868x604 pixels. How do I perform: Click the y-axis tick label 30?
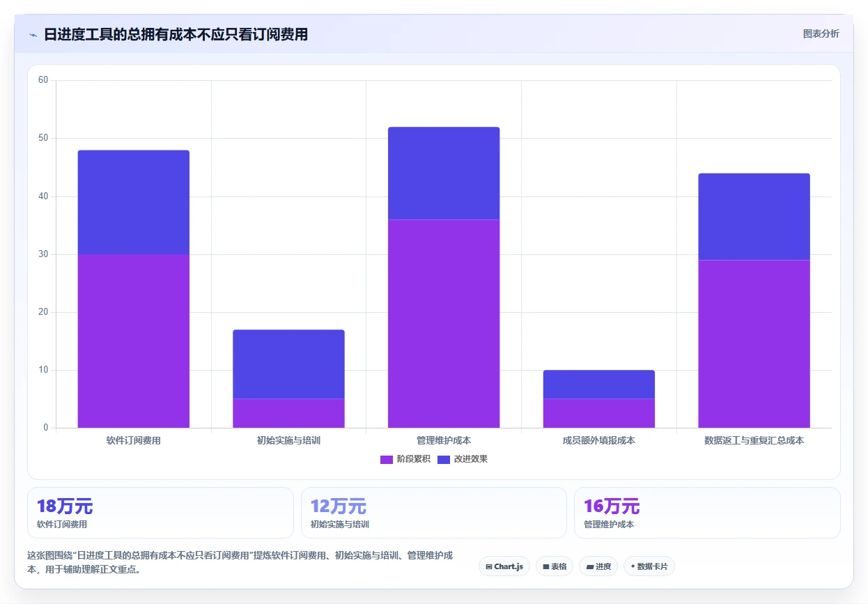43,254
